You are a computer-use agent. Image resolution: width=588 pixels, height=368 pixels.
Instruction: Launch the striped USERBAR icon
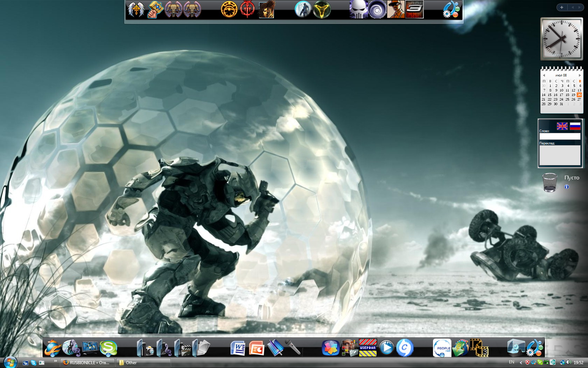click(368, 348)
